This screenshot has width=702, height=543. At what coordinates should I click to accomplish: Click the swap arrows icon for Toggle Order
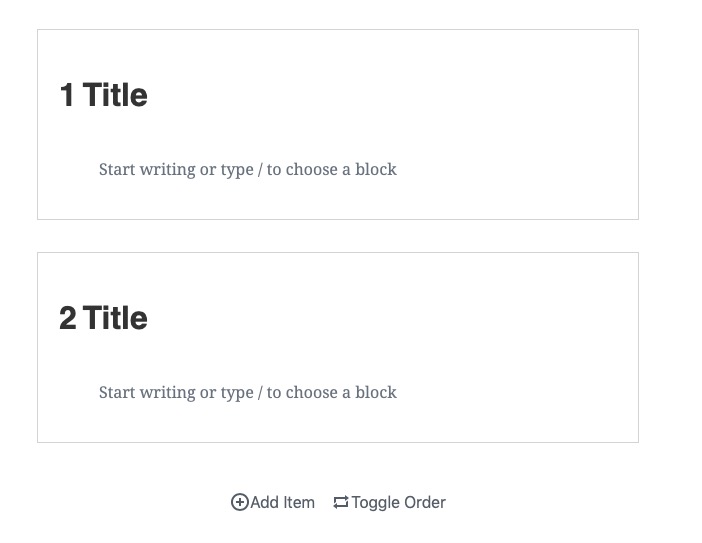(341, 502)
